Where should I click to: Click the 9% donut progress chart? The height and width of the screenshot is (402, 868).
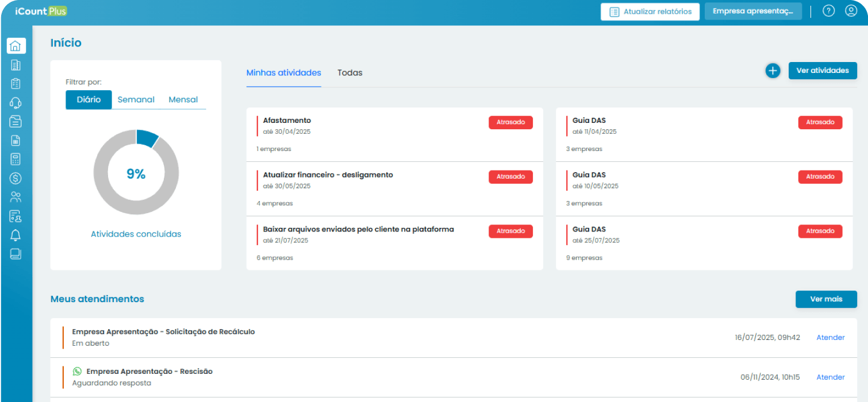136,173
